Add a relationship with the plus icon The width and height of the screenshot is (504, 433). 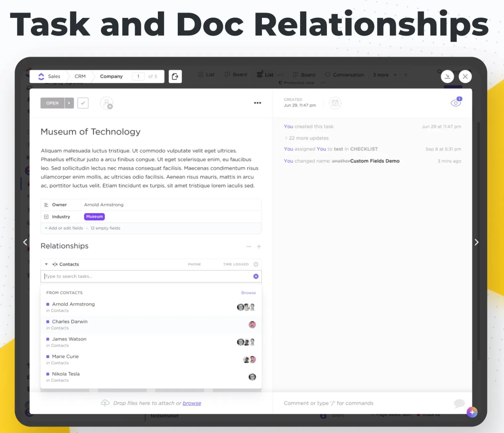[x=259, y=246]
